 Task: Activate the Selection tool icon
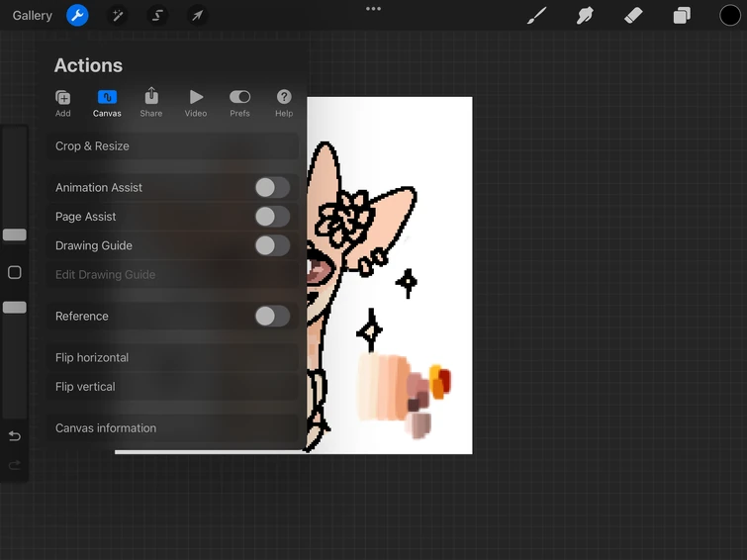(157, 16)
